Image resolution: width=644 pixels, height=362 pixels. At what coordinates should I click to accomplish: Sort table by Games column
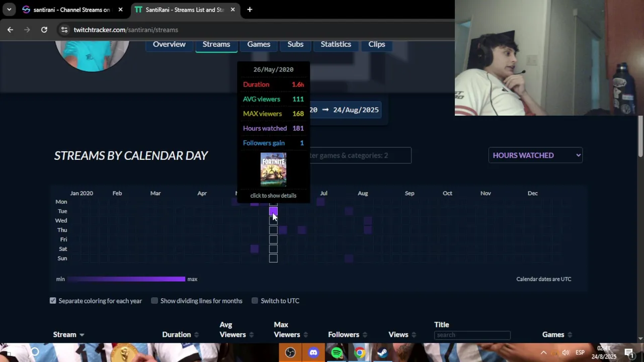point(557,334)
